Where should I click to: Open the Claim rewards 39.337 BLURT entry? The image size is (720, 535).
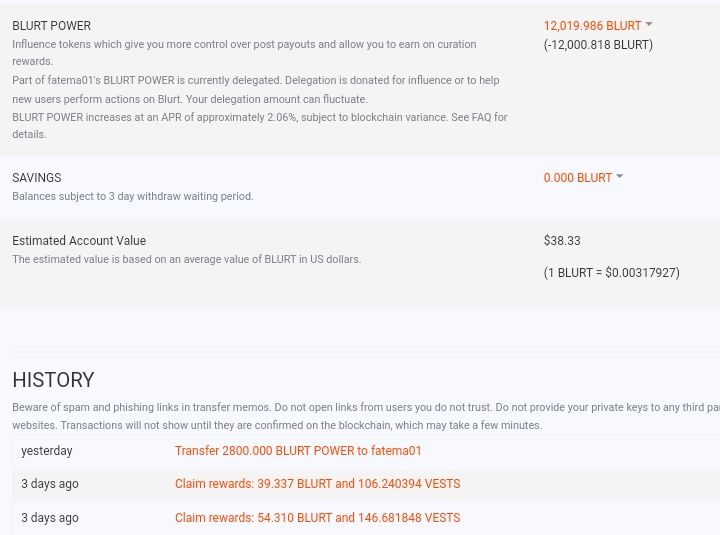click(x=317, y=484)
